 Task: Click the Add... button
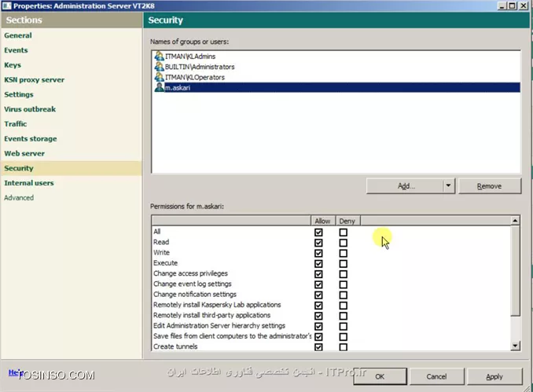pos(405,186)
